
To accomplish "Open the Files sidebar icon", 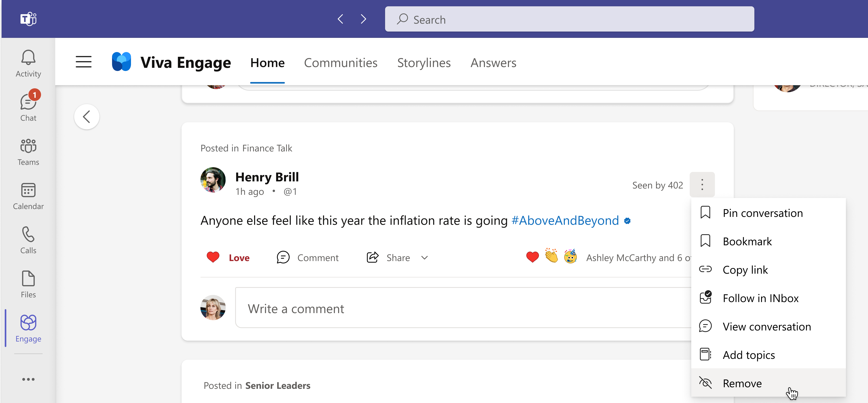I will 28,284.
